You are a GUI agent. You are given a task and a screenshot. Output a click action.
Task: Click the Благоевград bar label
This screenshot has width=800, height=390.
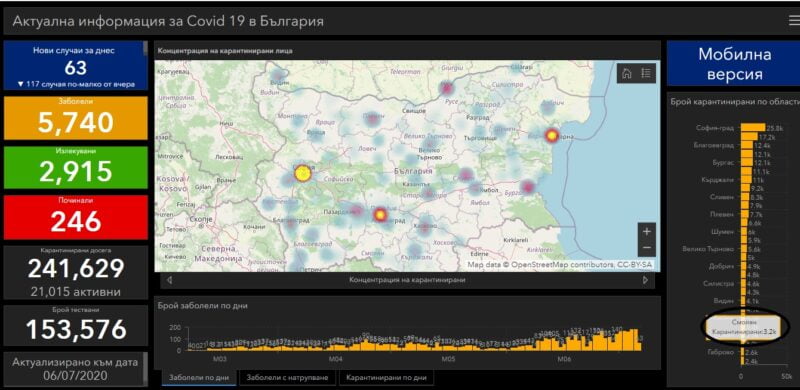pos(714,145)
